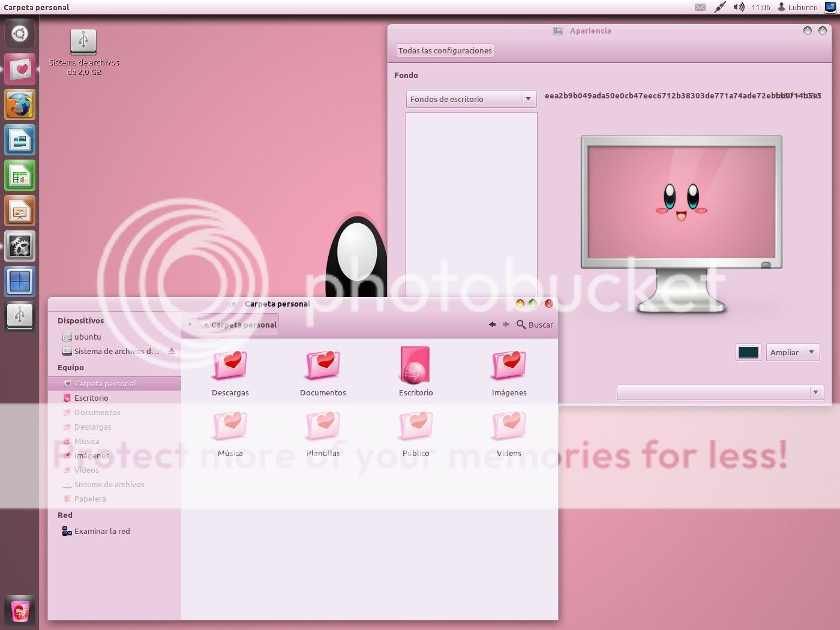Select Imágenes in sidebar

click(x=114, y=455)
